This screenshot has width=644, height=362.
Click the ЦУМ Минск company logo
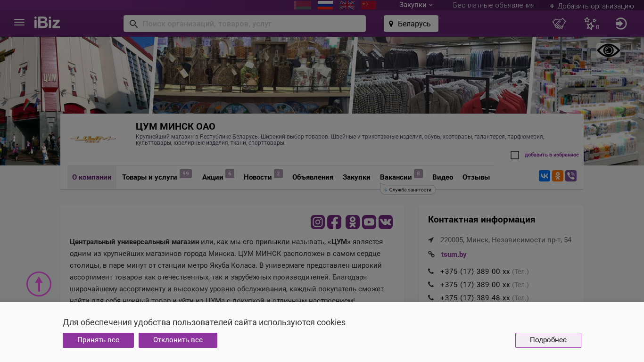tap(93, 139)
